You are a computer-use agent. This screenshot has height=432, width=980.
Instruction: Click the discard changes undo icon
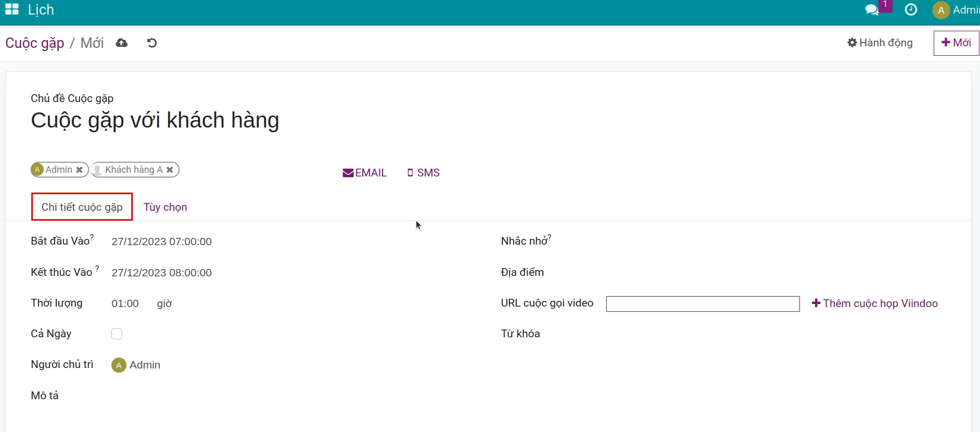click(x=152, y=43)
